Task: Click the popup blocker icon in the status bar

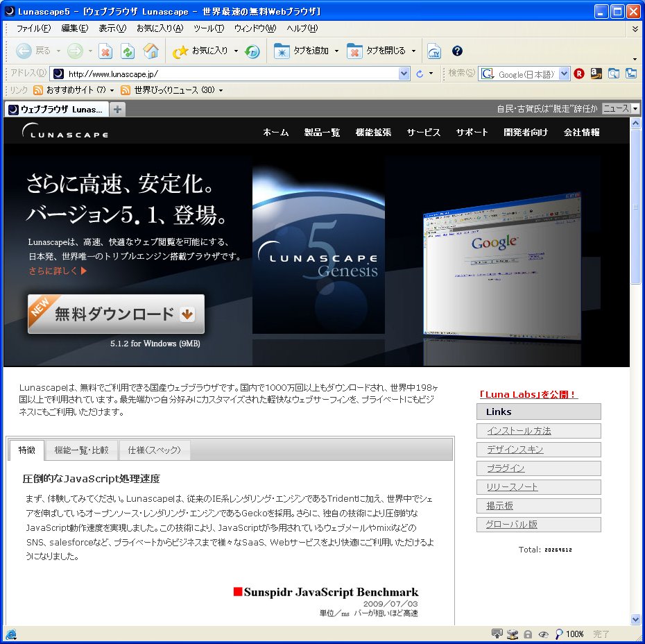Action: 497,634
